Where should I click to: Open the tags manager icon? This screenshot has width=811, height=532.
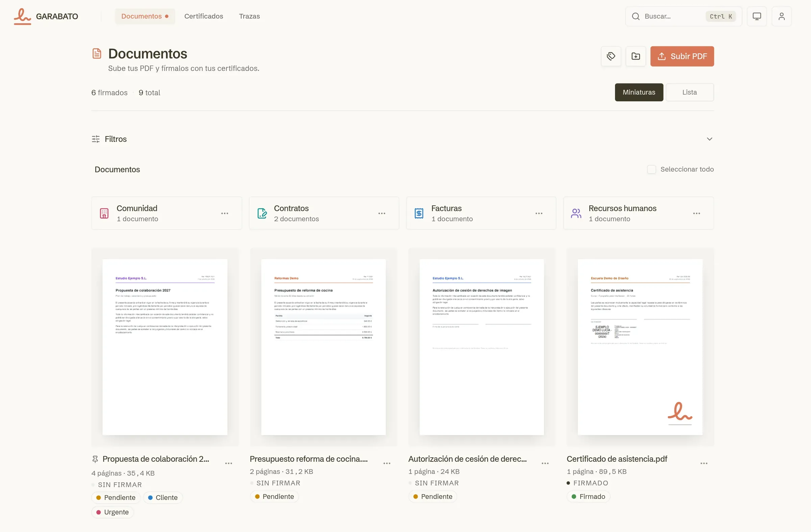click(x=611, y=56)
